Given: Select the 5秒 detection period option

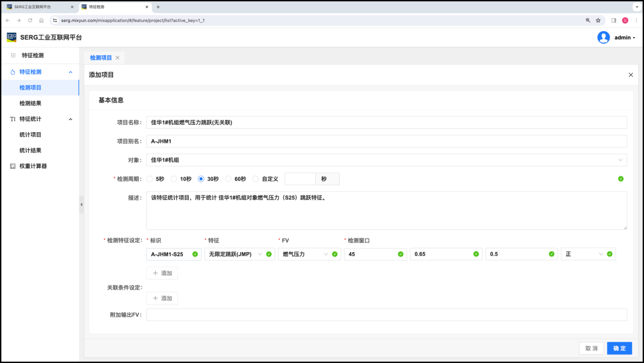Looking at the screenshot, I should (x=149, y=179).
